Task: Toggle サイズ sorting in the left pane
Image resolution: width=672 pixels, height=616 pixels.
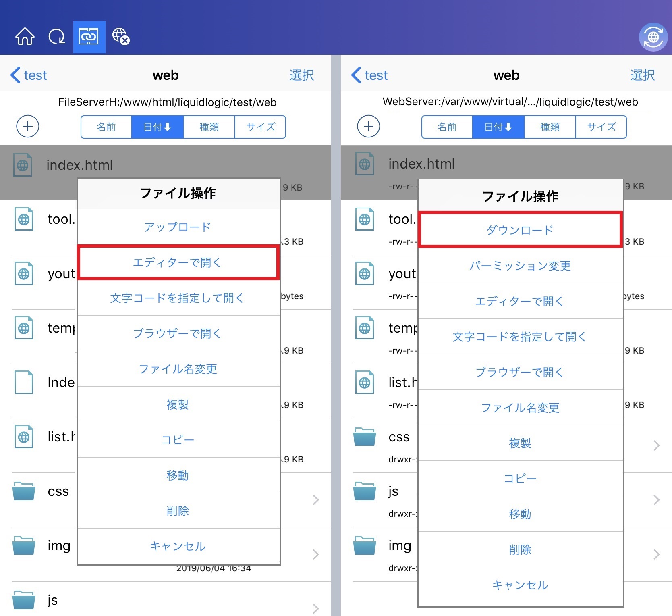Action: point(260,127)
